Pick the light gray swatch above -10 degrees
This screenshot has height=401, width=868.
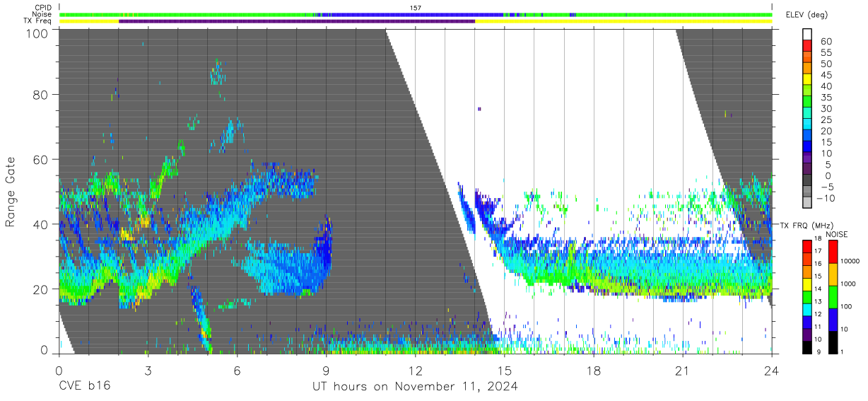click(x=807, y=203)
